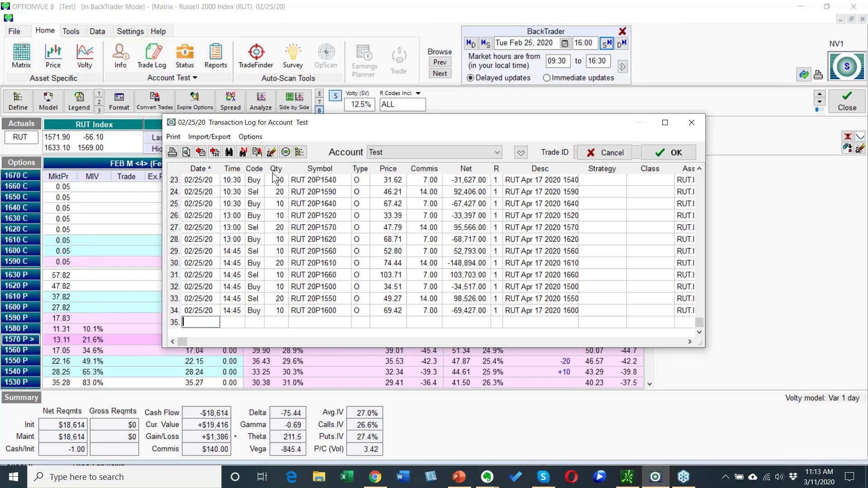Click the print preview icon in Transaction Log
Image resolution: width=868 pixels, height=488 pixels.
pos(186,152)
